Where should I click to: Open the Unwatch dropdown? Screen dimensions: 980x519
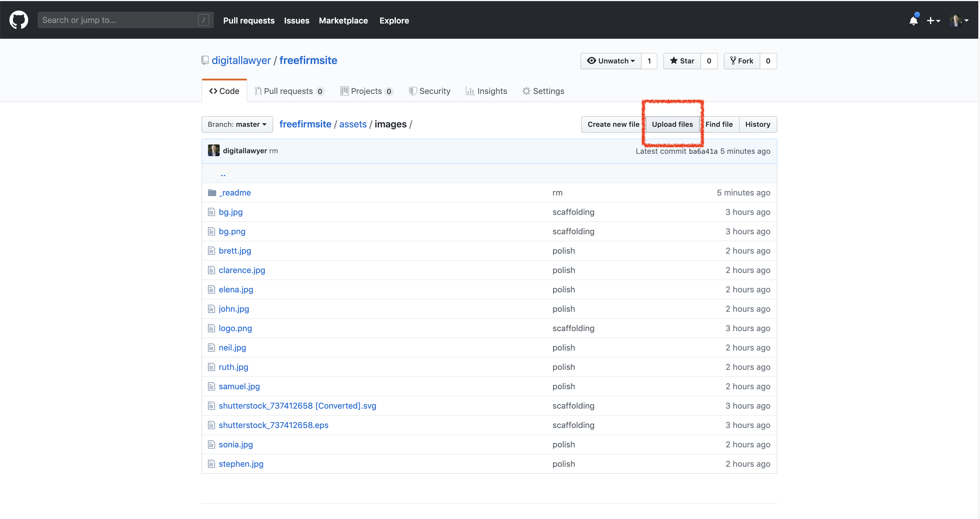[x=611, y=61]
